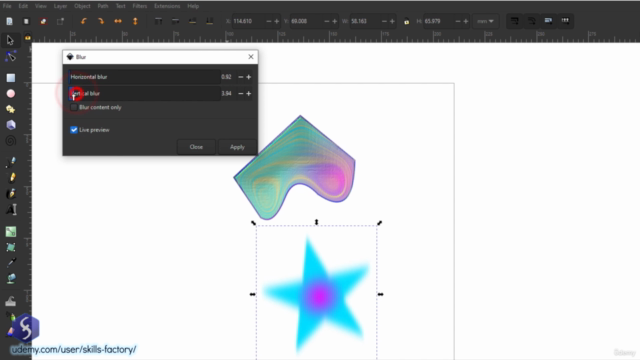
Task: Select the Pencil freehand tool
Action: [x=11, y=178]
